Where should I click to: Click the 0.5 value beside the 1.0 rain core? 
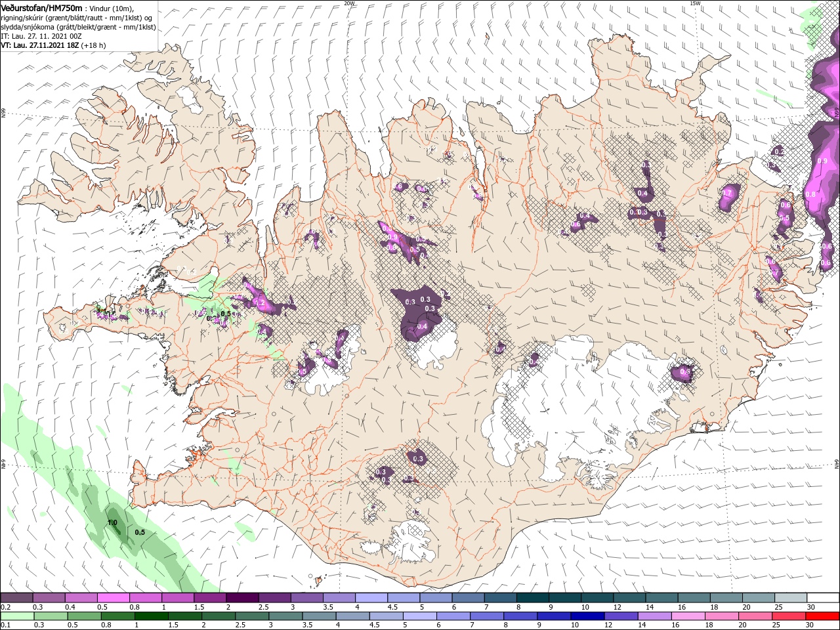click(x=139, y=532)
